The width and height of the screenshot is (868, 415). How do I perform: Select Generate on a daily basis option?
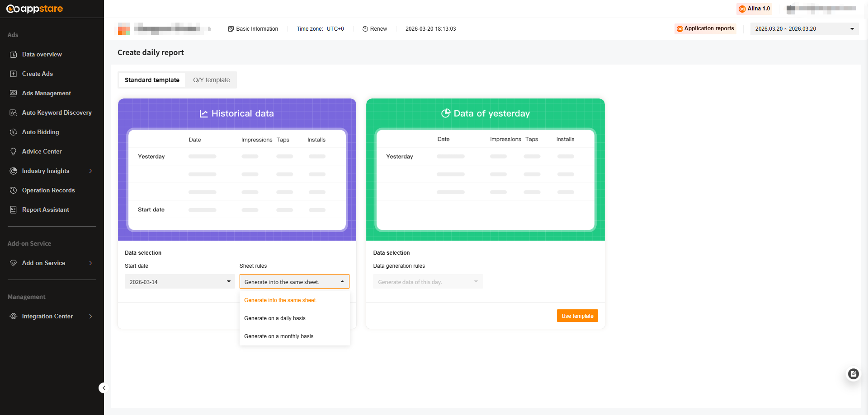coord(294,318)
